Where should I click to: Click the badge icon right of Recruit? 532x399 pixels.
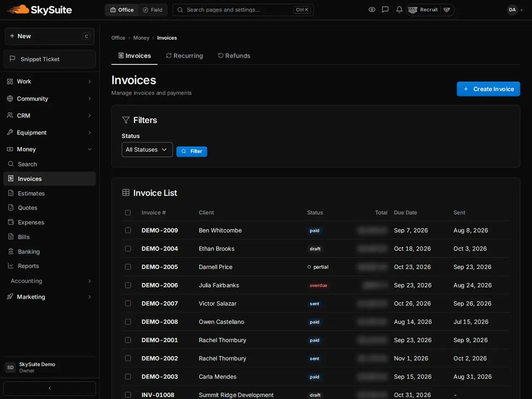pyautogui.click(x=447, y=10)
